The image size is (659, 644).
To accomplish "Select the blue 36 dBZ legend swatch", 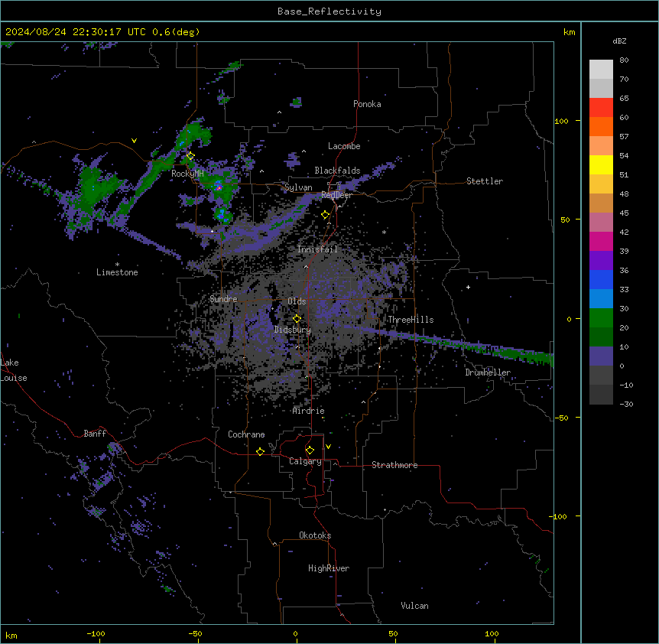I will [601, 279].
